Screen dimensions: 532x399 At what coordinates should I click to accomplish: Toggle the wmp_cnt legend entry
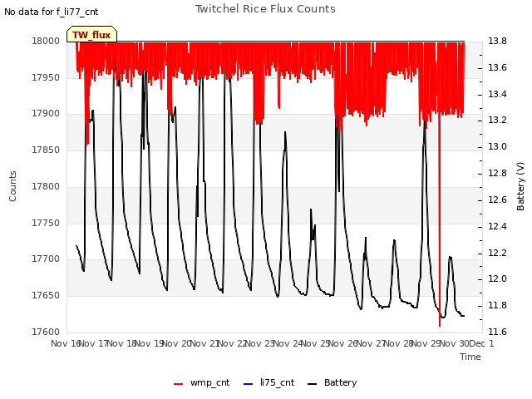click(x=201, y=382)
